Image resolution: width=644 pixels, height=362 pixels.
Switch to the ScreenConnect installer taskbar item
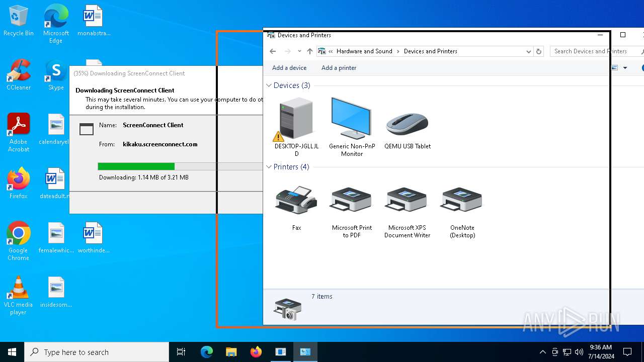[281, 352]
